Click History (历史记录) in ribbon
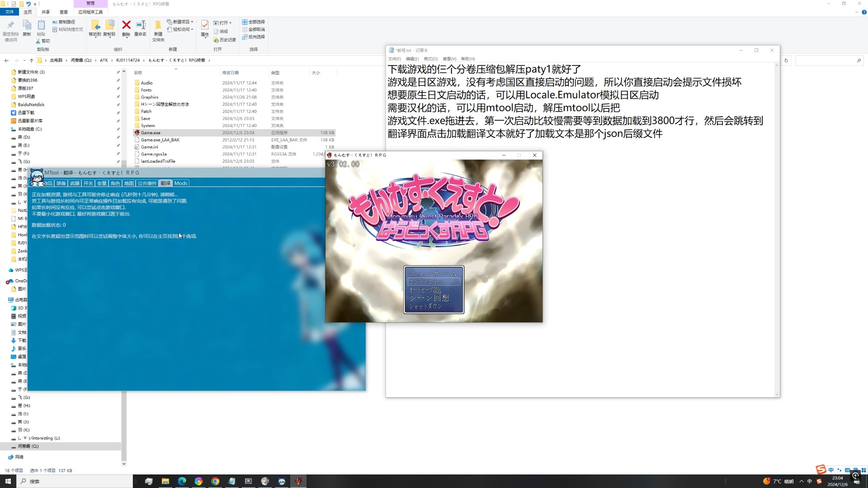 coord(225,40)
